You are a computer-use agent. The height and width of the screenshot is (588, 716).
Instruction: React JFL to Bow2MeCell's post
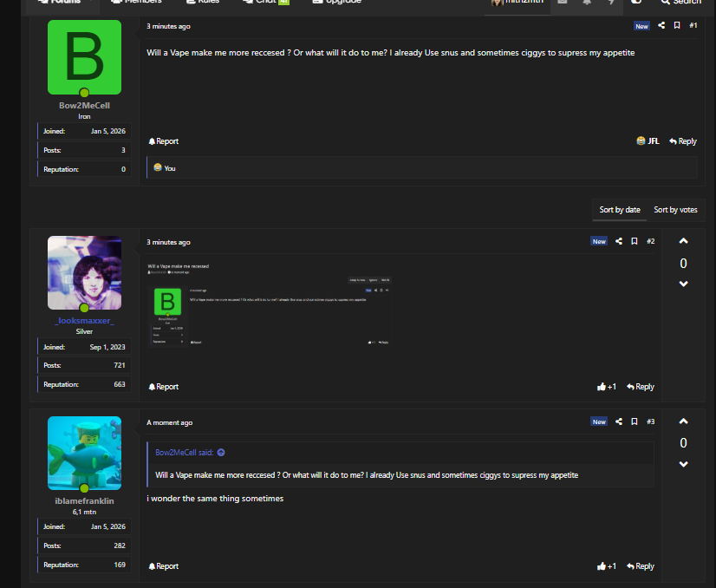647,141
